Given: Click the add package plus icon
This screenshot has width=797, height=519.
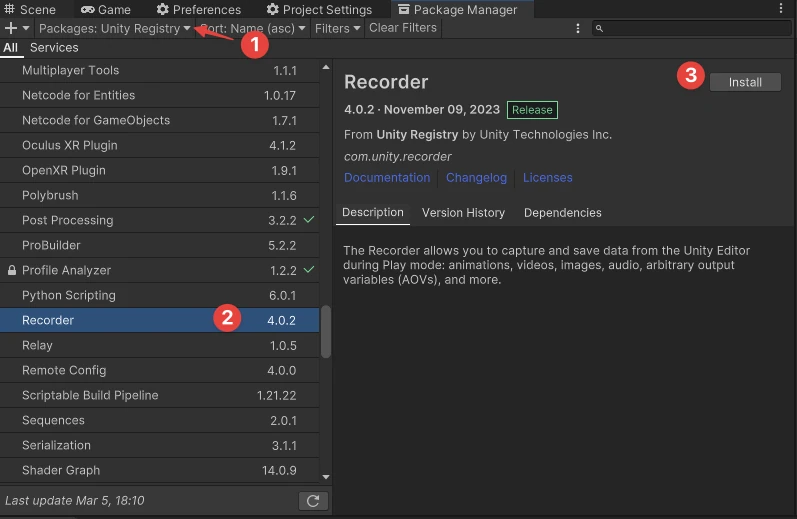Looking at the screenshot, I should (x=10, y=28).
